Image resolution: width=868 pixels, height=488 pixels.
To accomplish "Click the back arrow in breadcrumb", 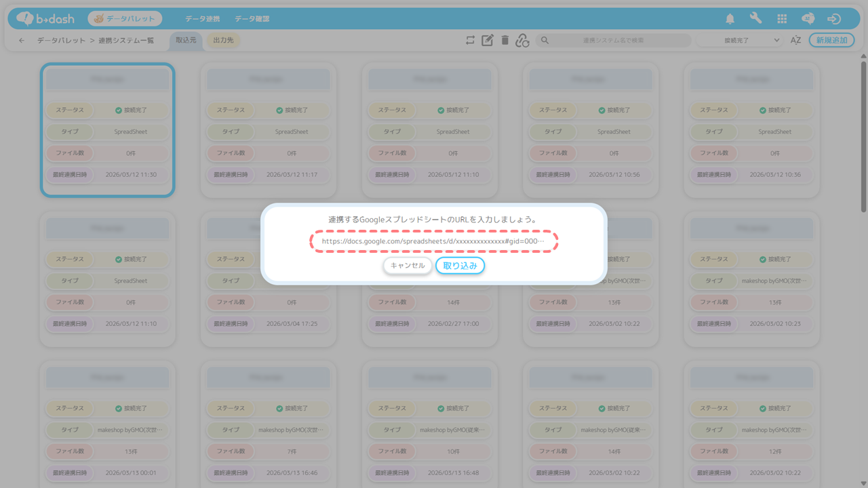I will tap(22, 41).
